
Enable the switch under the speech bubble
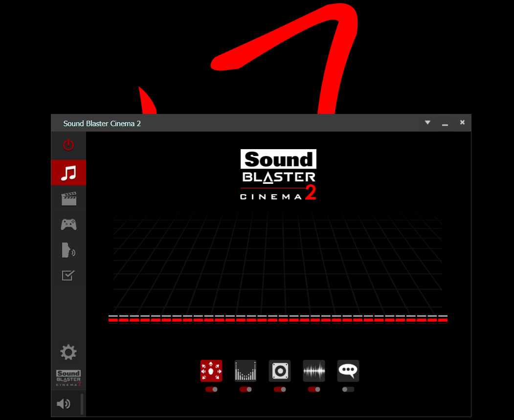coord(348,390)
